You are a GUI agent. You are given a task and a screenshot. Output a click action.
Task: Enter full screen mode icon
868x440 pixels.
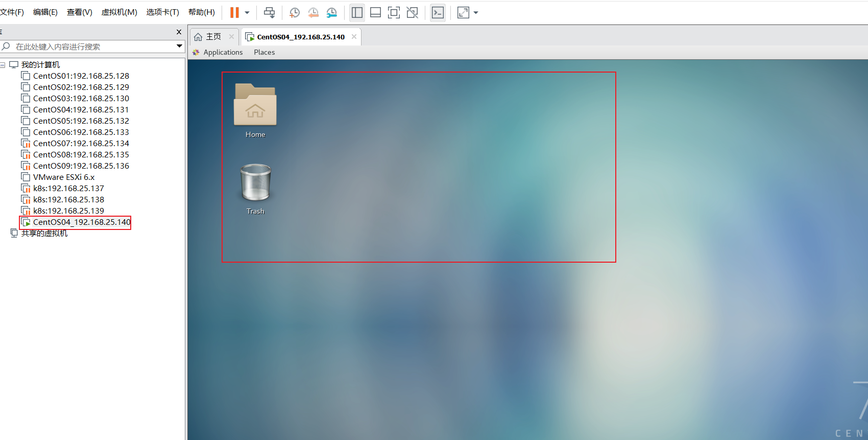[394, 12]
